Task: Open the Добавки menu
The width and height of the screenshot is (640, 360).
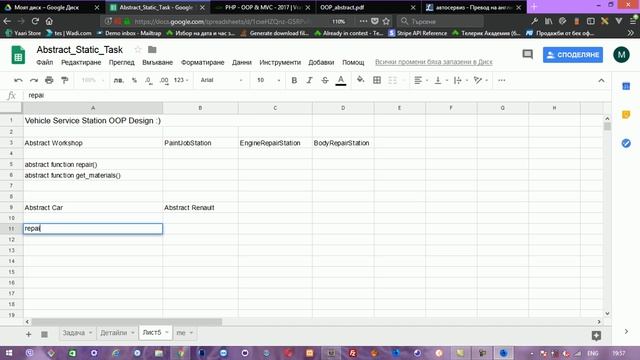Action: click(x=321, y=62)
